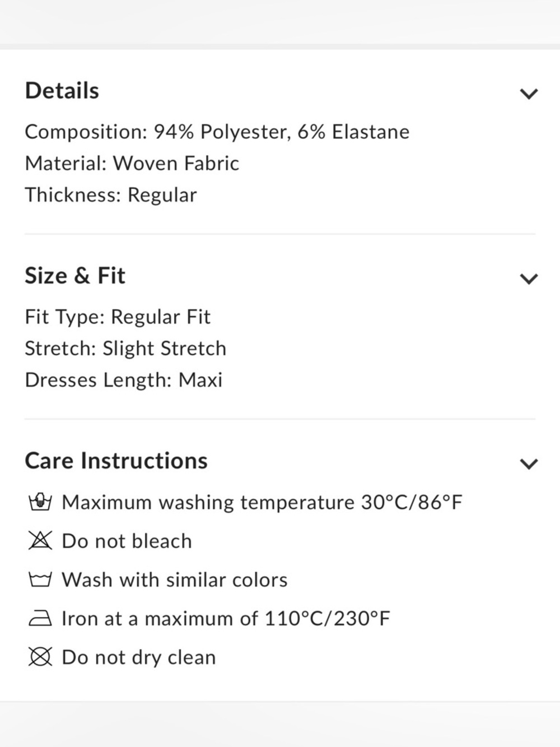The height and width of the screenshot is (747, 560).
Task: Click the Size & Fit heading
Action: [75, 276]
